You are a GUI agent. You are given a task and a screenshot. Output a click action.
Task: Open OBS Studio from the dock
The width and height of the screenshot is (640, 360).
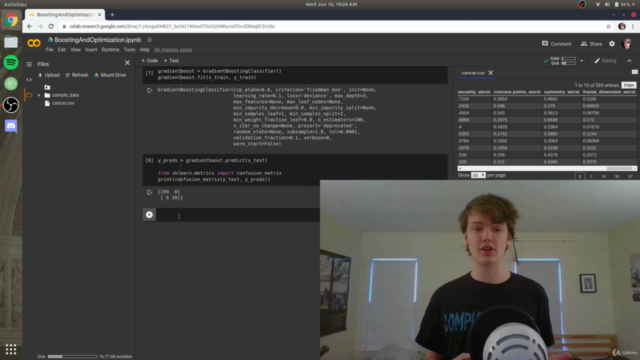coord(11,105)
